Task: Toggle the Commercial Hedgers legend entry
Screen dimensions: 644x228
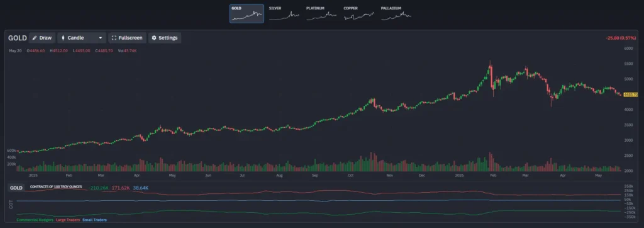Action: (x=35, y=220)
